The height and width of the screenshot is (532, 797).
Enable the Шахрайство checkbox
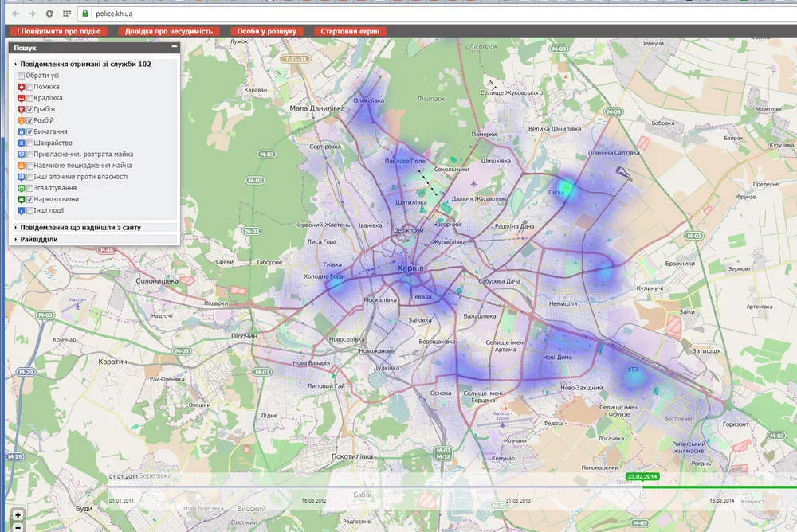coord(30,143)
